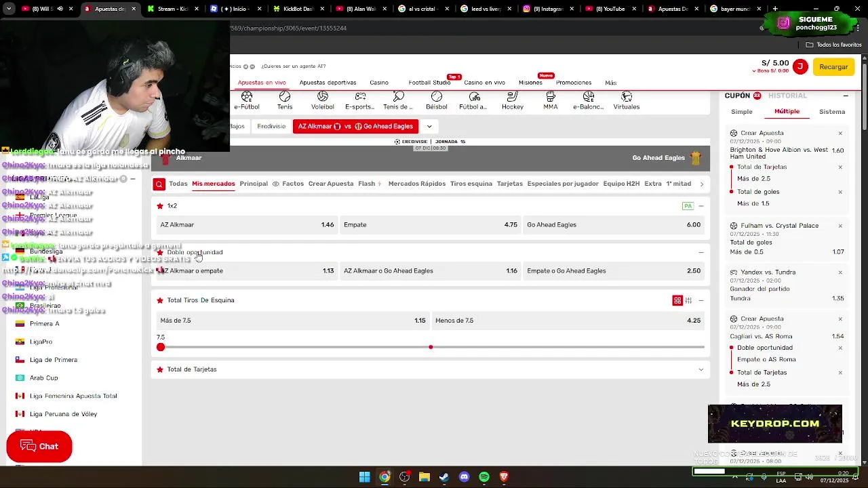Remove Total de goles from Brighton bet
This screenshot has width=868, height=488.
tap(840, 192)
